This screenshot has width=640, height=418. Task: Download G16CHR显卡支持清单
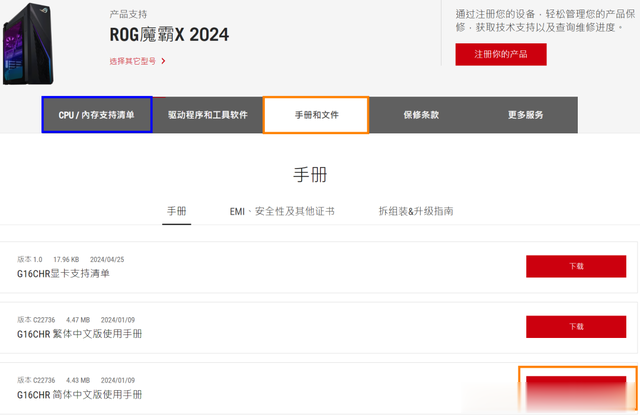576,266
